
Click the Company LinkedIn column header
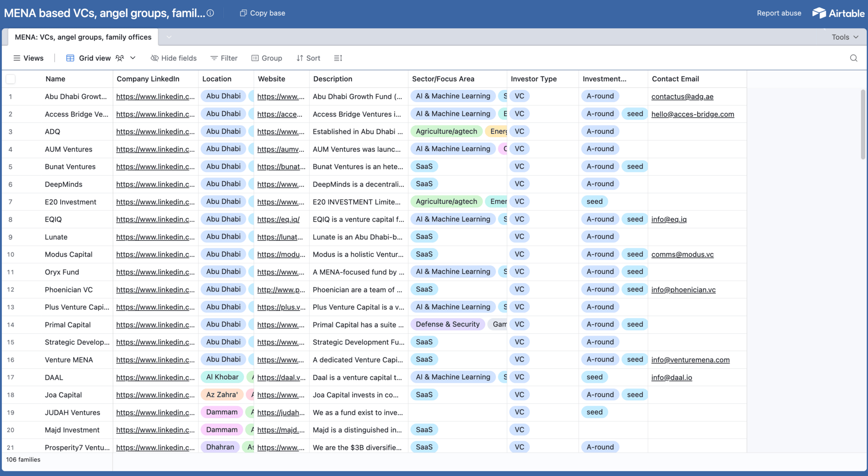coord(156,79)
